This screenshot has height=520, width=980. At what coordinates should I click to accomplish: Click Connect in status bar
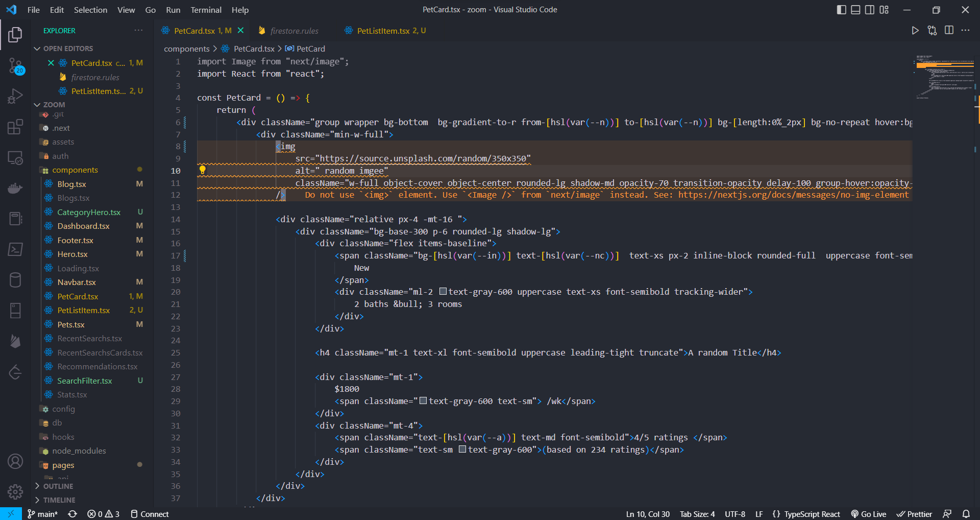[150, 514]
